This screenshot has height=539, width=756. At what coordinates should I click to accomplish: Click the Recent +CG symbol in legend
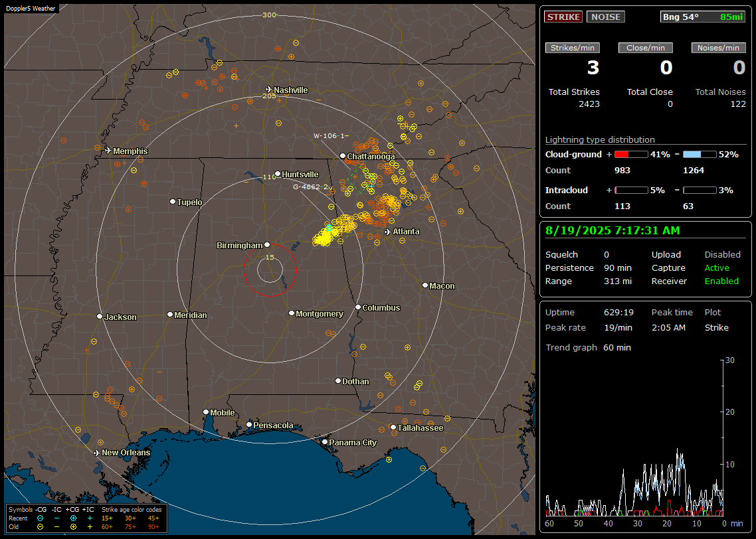(73, 518)
